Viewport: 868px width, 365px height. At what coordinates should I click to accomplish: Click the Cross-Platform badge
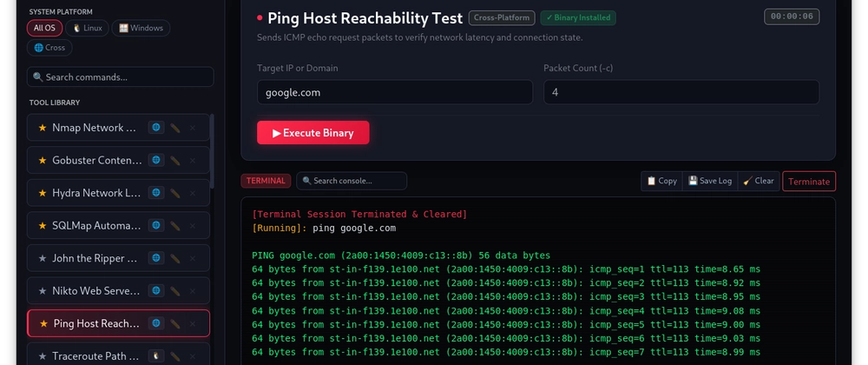coord(502,17)
